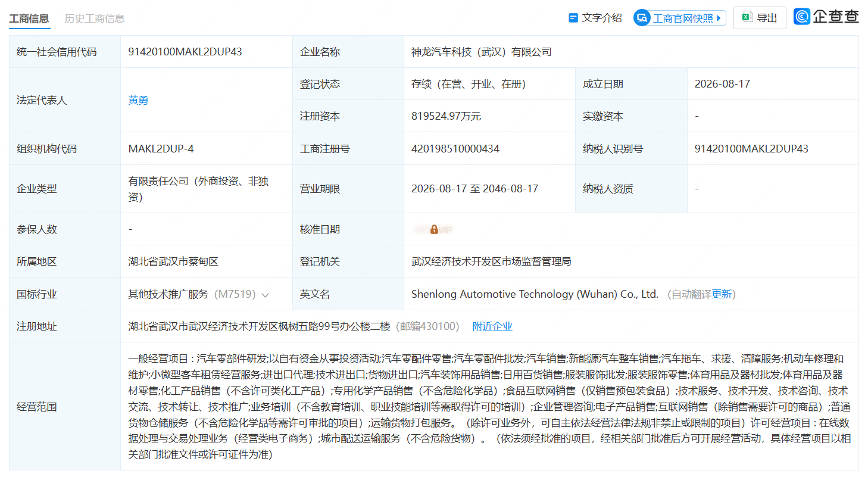Click the 文字介绍 document icon
This screenshot has height=477, width=868.
pyautogui.click(x=573, y=18)
